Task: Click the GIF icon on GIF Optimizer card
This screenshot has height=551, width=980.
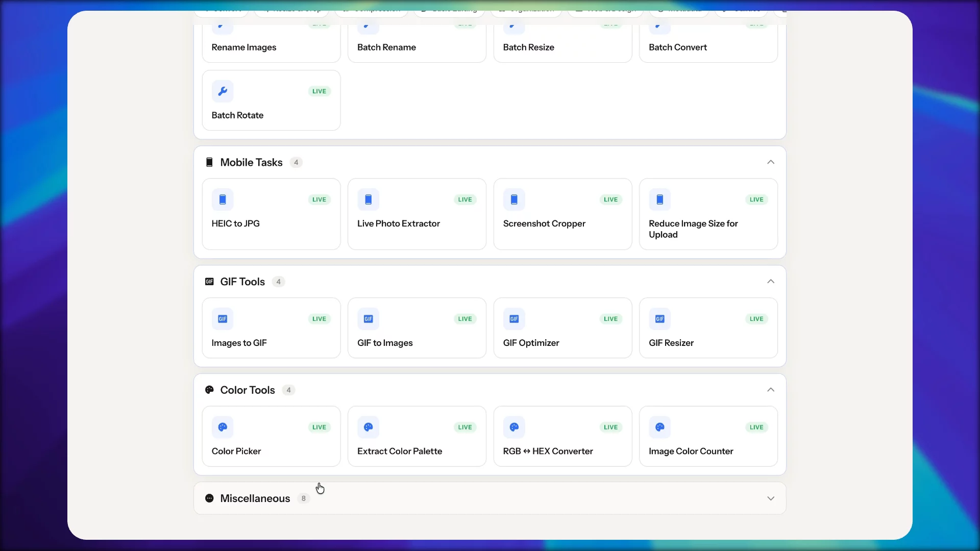Action: click(514, 319)
